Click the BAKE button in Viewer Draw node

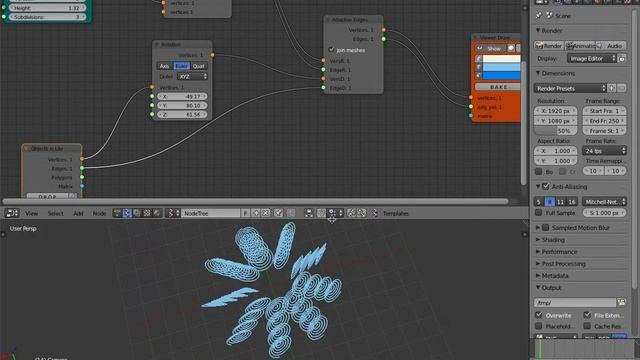[x=498, y=87]
